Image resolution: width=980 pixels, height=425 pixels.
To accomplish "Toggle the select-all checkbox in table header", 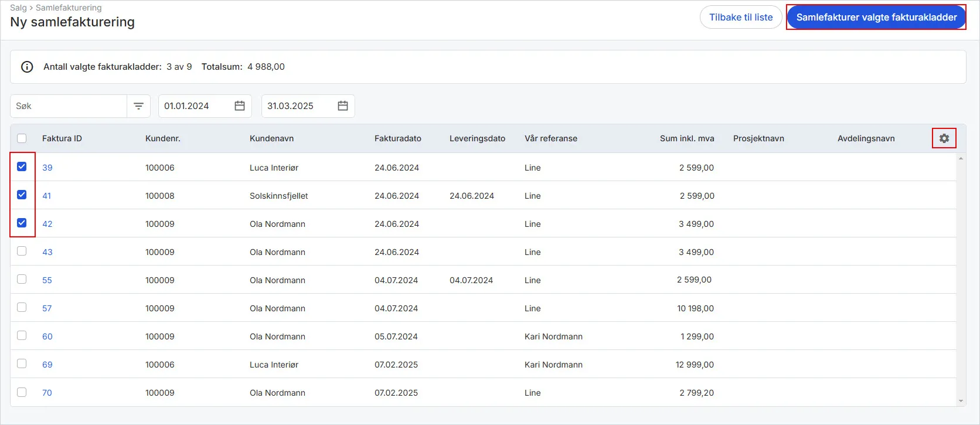I will (22, 138).
